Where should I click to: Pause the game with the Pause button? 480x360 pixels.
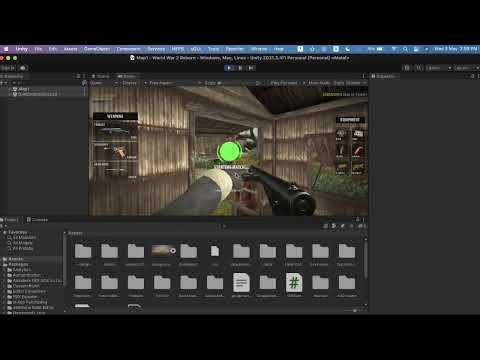coord(240,68)
